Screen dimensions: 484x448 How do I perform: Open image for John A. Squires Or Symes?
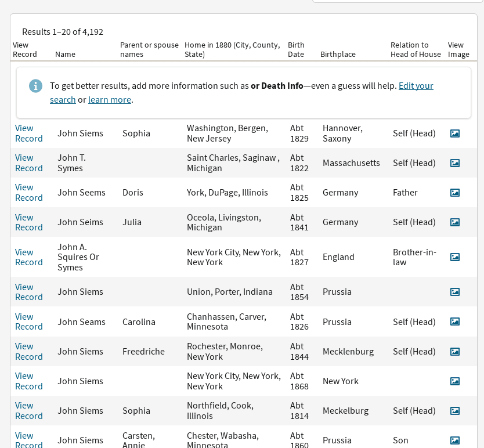(x=454, y=256)
